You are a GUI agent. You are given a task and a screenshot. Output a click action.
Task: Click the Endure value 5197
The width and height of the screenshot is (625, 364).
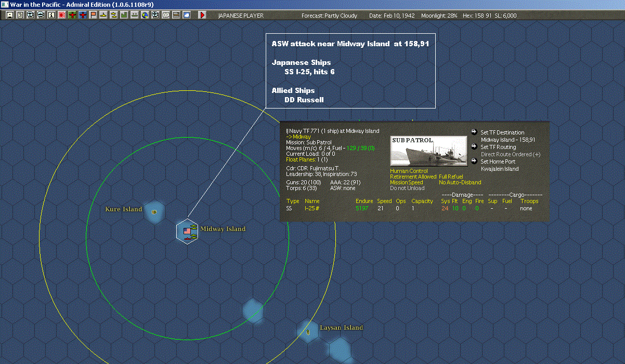pyautogui.click(x=362, y=208)
